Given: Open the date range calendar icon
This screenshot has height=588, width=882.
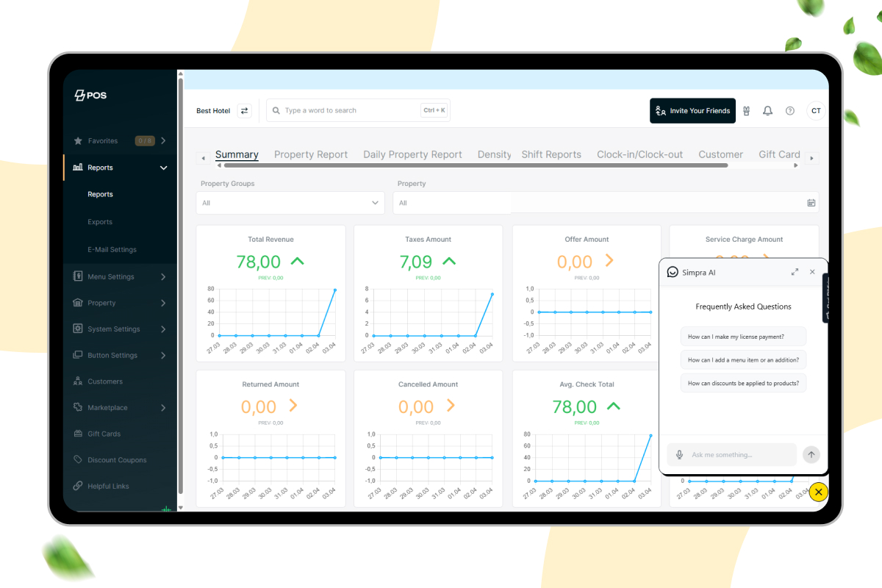Looking at the screenshot, I should (x=811, y=203).
